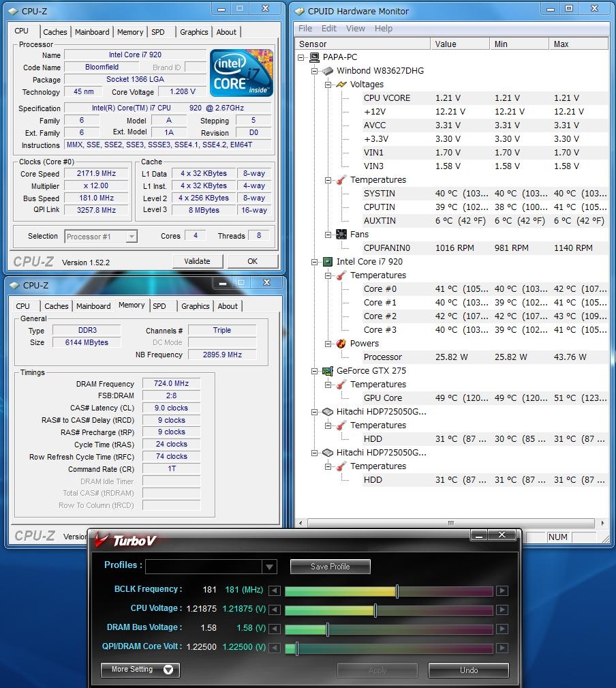Click the DRAM Bus Voltage slider handle
Image resolution: width=616 pixels, height=688 pixels.
click(328, 629)
